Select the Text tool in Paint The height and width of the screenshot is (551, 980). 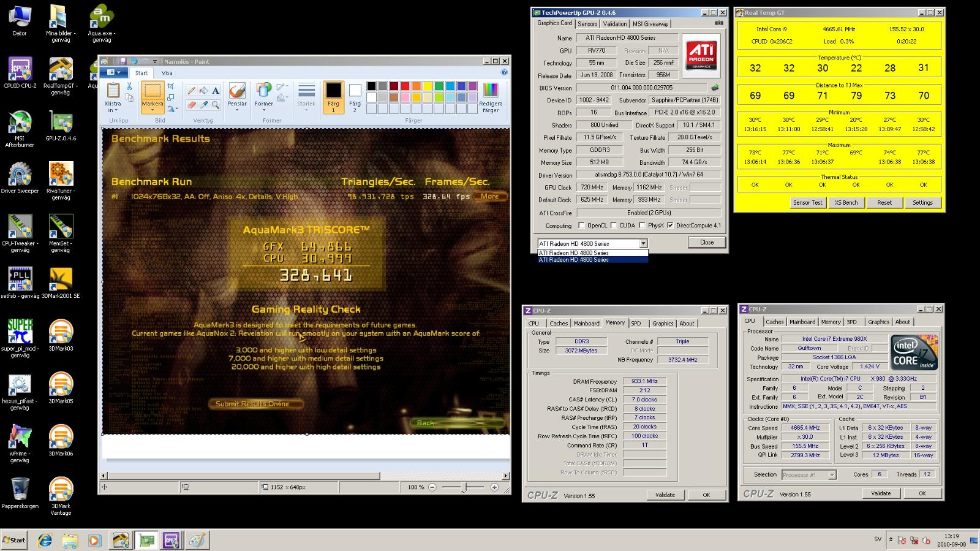[216, 91]
